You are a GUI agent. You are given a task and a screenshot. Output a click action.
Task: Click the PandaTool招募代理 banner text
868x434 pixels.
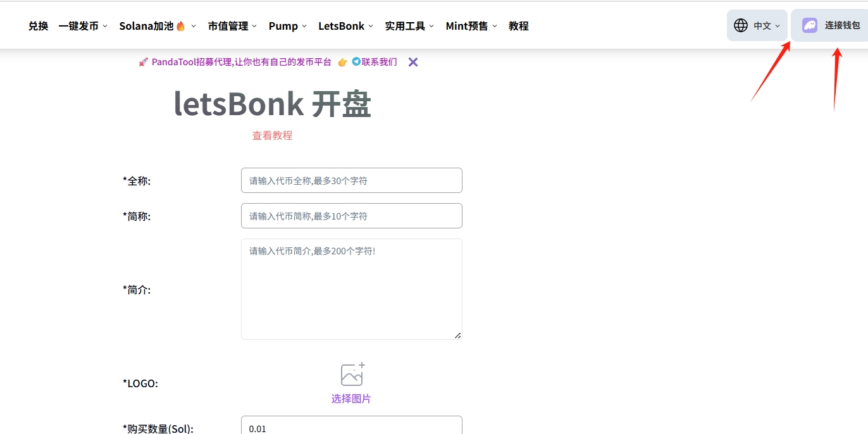[241, 62]
